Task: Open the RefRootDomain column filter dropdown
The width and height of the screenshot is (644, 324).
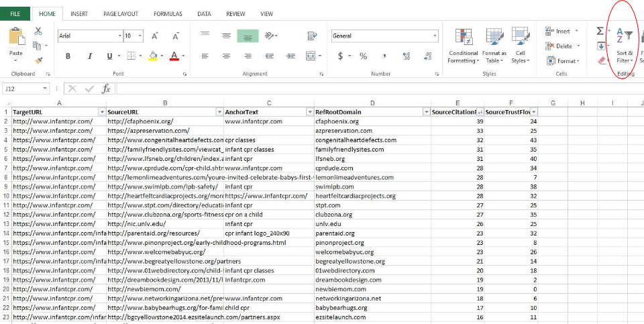Action: [427, 112]
